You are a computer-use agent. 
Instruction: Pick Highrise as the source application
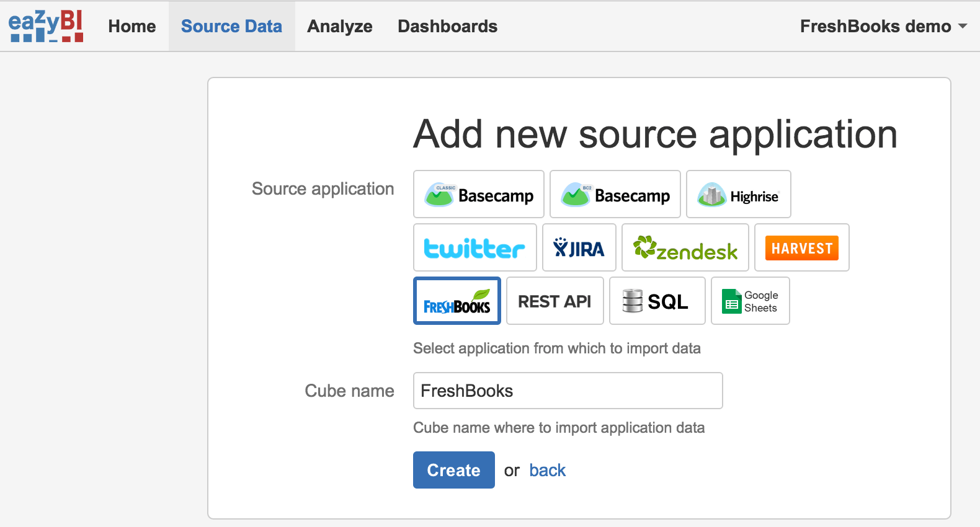click(x=738, y=195)
